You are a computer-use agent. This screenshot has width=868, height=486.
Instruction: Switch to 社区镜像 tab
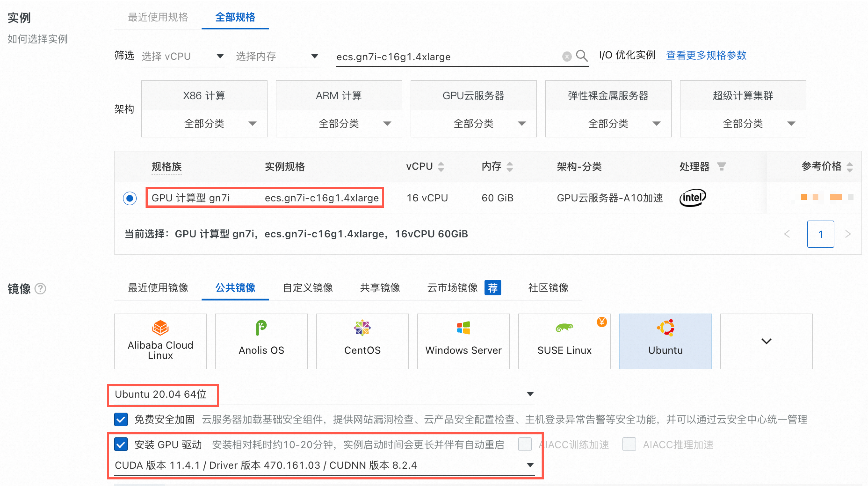[548, 288]
